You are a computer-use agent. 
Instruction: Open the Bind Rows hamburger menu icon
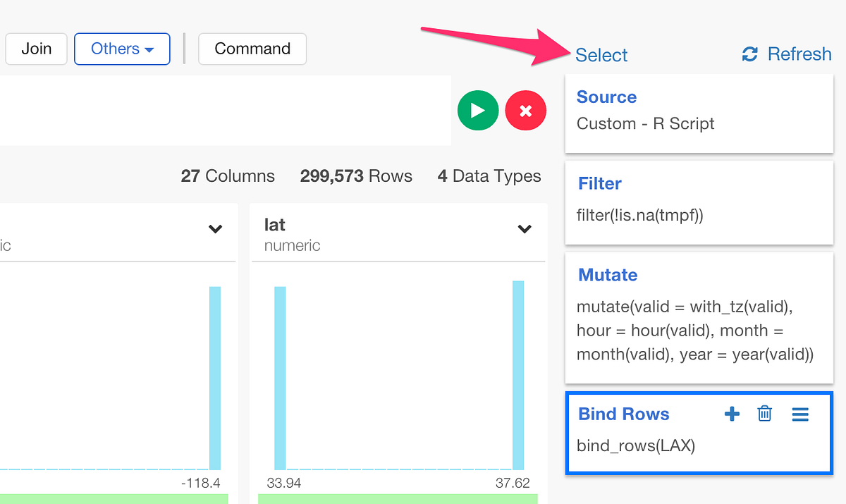click(800, 414)
